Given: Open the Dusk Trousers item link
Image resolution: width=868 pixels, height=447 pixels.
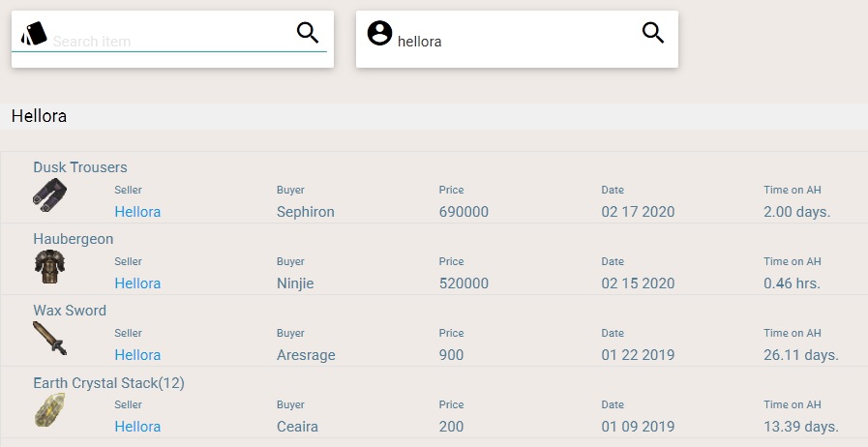Looking at the screenshot, I should pyautogui.click(x=80, y=167).
